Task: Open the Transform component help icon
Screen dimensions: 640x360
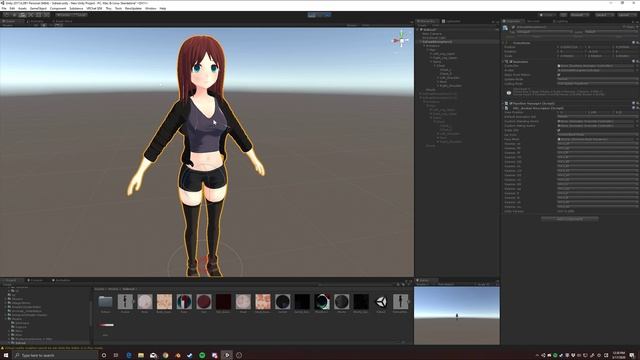Action: pos(633,43)
